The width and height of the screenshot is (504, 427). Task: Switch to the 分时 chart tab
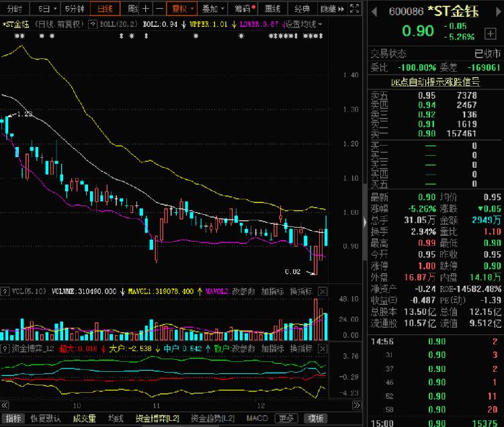coord(13,9)
